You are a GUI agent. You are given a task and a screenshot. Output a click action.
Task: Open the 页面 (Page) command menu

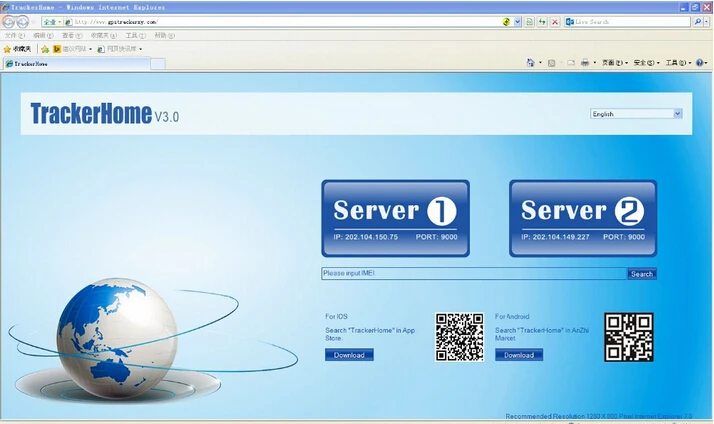pyautogui.click(x=615, y=63)
